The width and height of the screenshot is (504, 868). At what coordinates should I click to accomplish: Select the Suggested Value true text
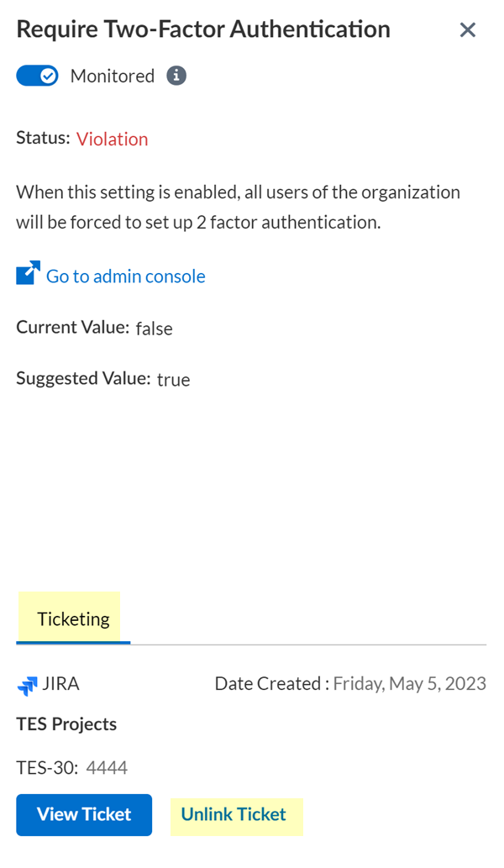click(173, 379)
